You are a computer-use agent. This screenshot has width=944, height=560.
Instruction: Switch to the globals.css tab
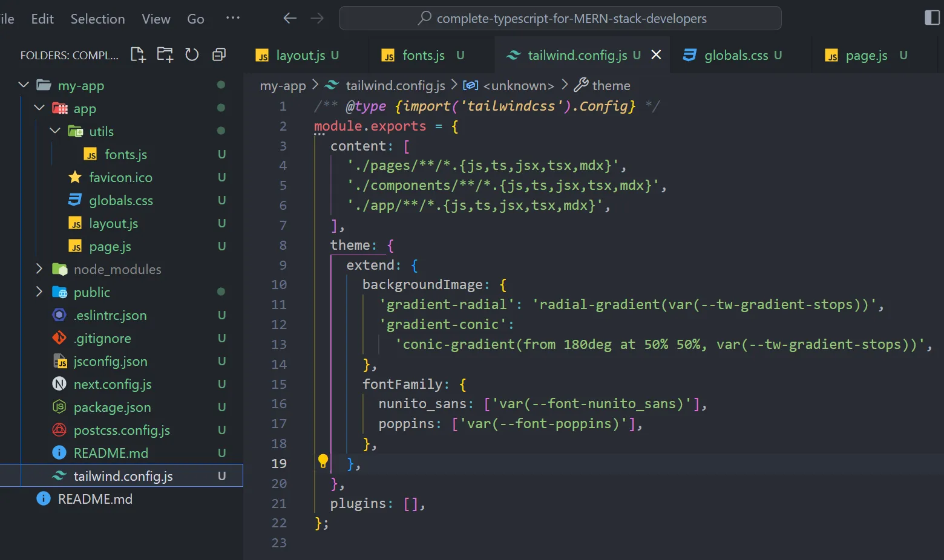[735, 56]
